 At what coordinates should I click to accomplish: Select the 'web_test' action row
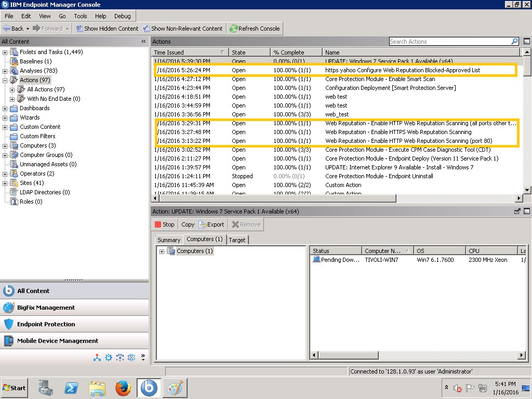pos(336,114)
